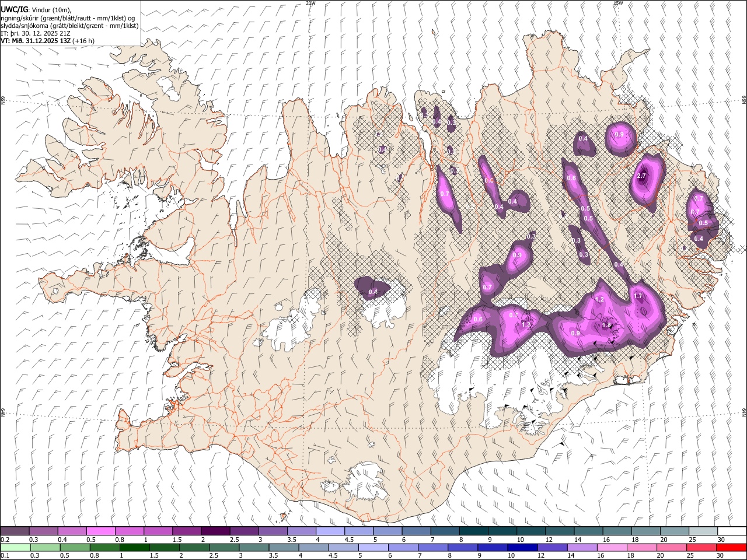Click the pale grey swatch between 25 and 30

[x=703, y=531]
